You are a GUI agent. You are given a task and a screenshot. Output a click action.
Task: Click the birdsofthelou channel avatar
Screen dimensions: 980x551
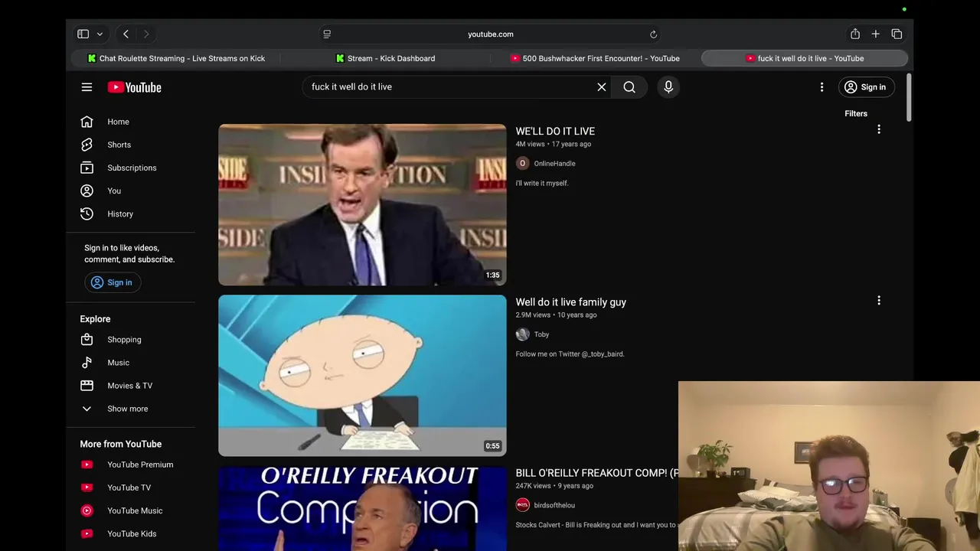pos(522,505)
